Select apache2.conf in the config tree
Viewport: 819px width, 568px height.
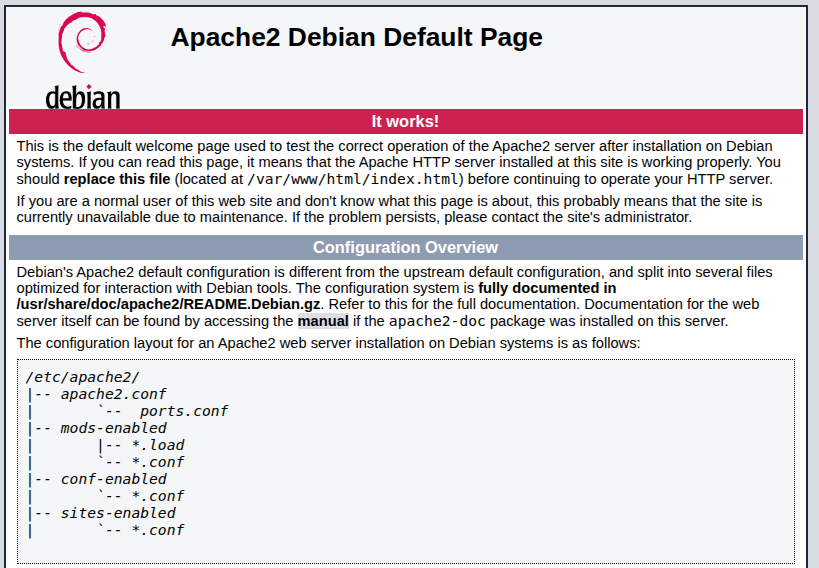[113, 394]
